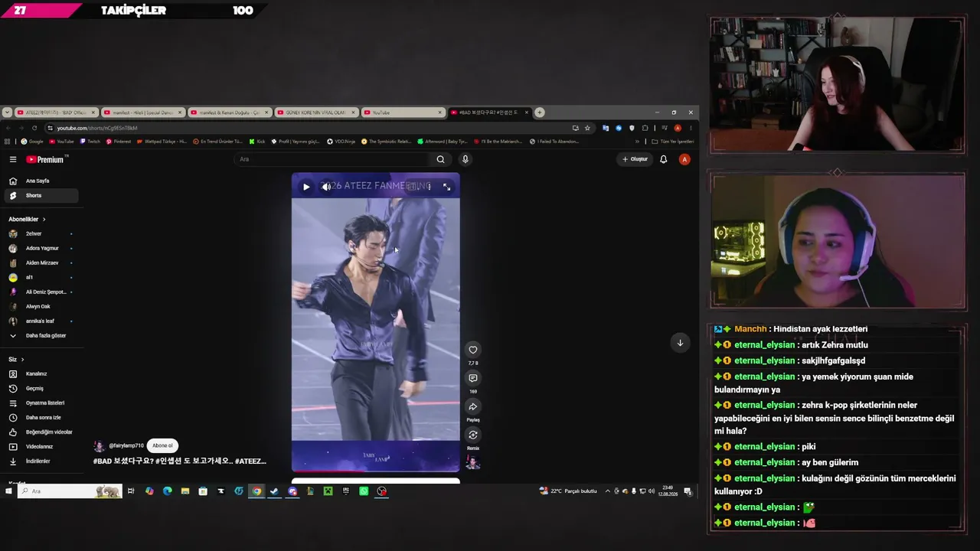Switch to the ATEEZ 'BAD' Official tab
The image size is (980, 551).
point(57,112)
